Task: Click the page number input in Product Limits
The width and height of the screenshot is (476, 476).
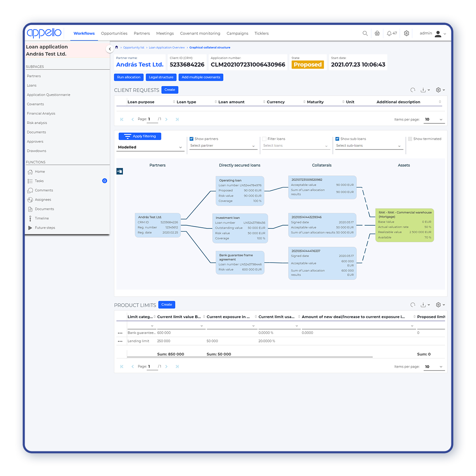Action: click(x=152, y=367)
